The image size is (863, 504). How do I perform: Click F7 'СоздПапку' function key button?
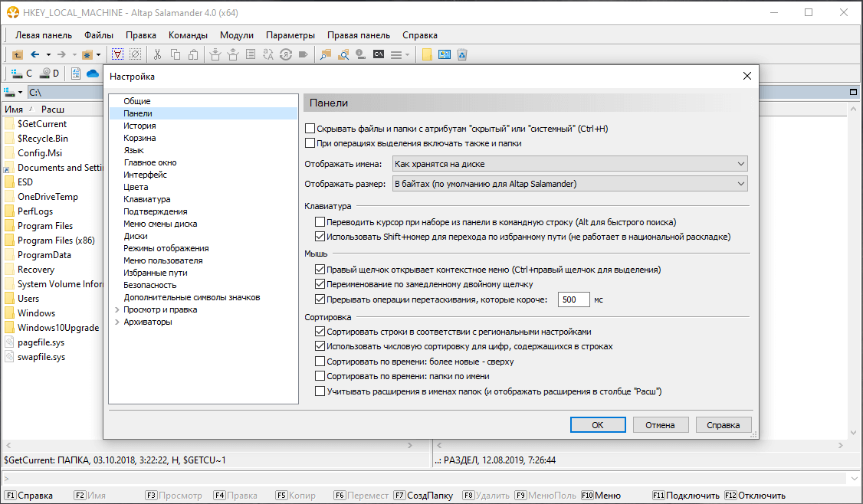(x=424, y=496)
